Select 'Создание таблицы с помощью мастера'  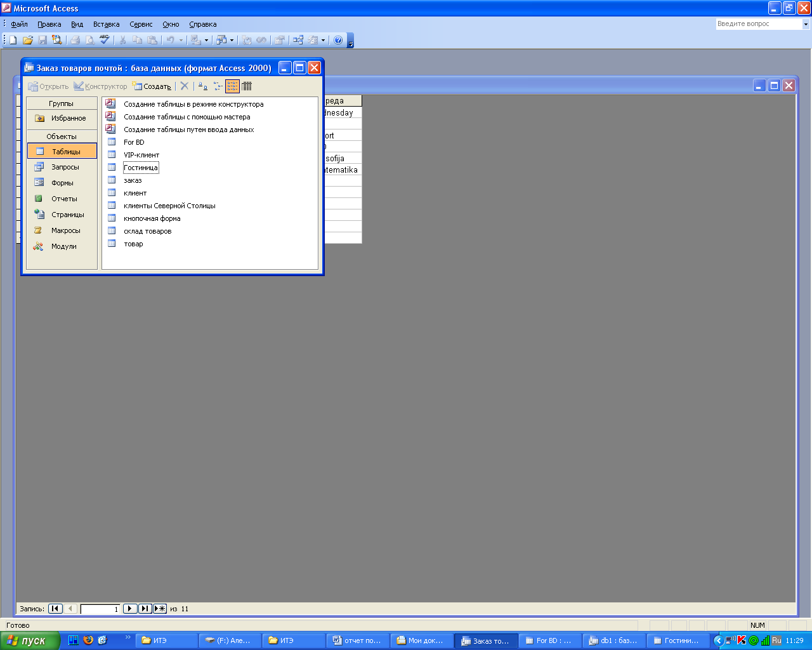pos(187,117)
